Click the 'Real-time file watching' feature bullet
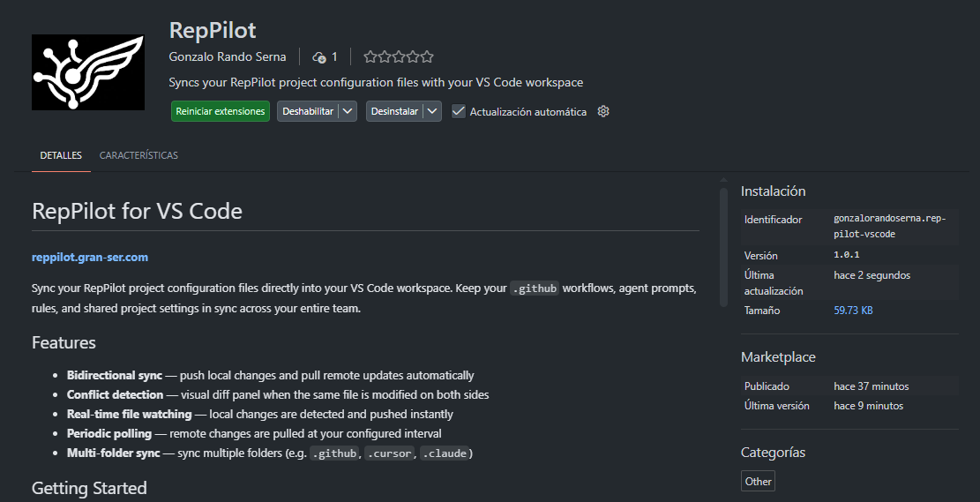This screenshot has width=980, height=502. [x=260, y=415]
